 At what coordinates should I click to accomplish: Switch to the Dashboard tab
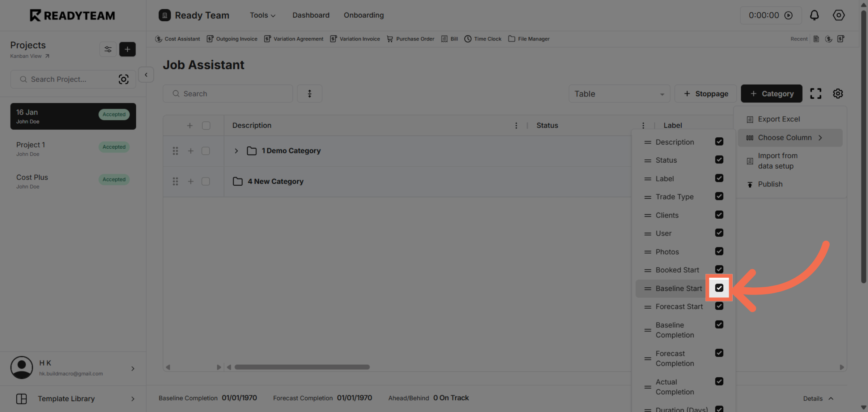click(311, 15)
